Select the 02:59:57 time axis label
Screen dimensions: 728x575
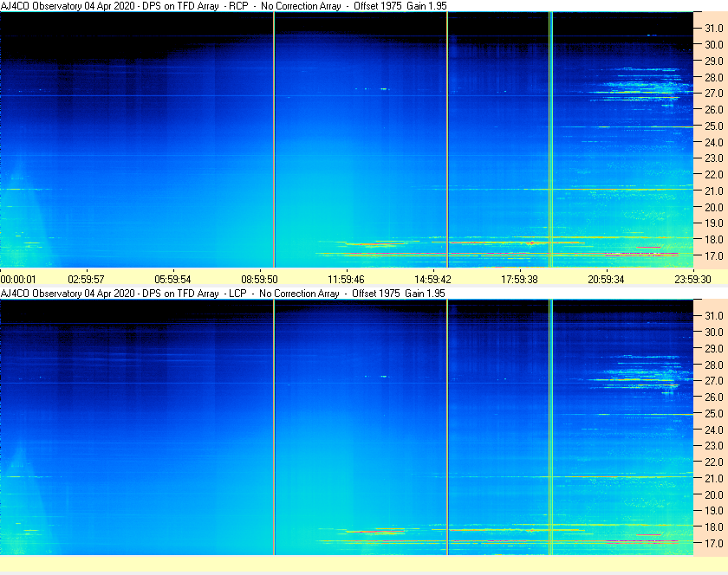pos(87,280)
